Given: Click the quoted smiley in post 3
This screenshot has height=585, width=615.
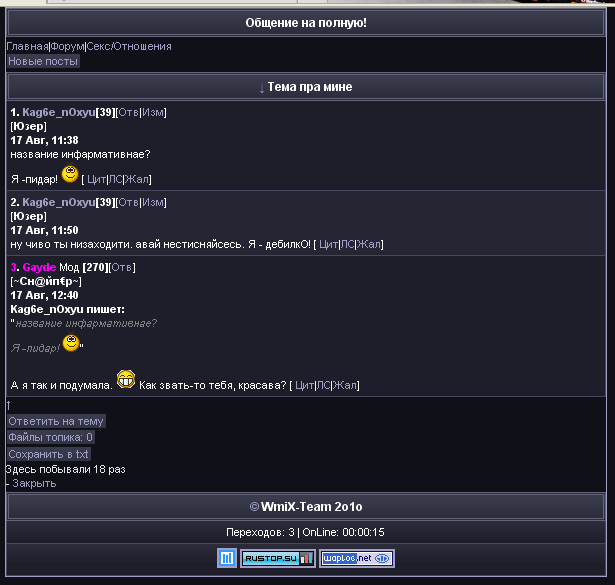Looking at the screenshot, I should [x=71, y=342].
